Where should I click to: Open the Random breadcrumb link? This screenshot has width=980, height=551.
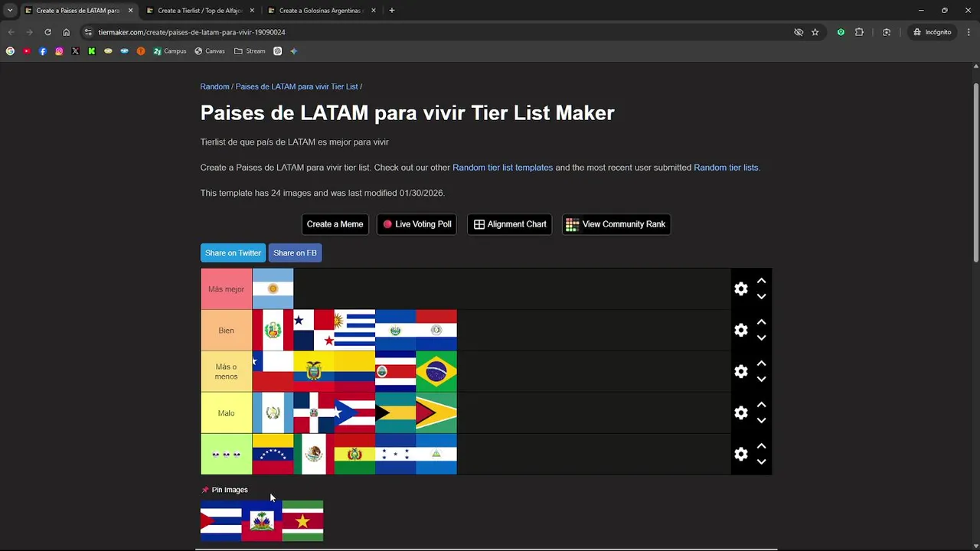pos(214,86)
